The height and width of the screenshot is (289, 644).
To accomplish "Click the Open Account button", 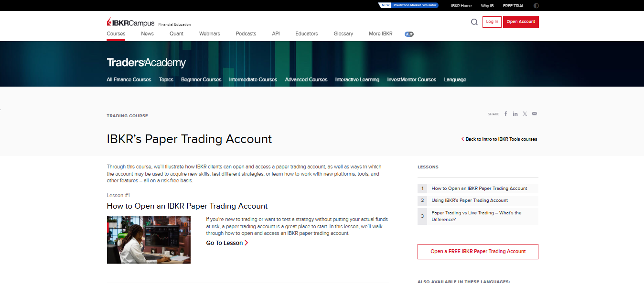I will pyautogui.click(x=521, y=22).
